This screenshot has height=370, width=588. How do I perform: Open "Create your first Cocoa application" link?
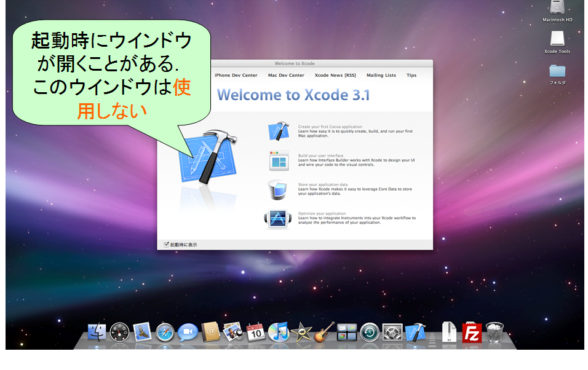point(330,127)
